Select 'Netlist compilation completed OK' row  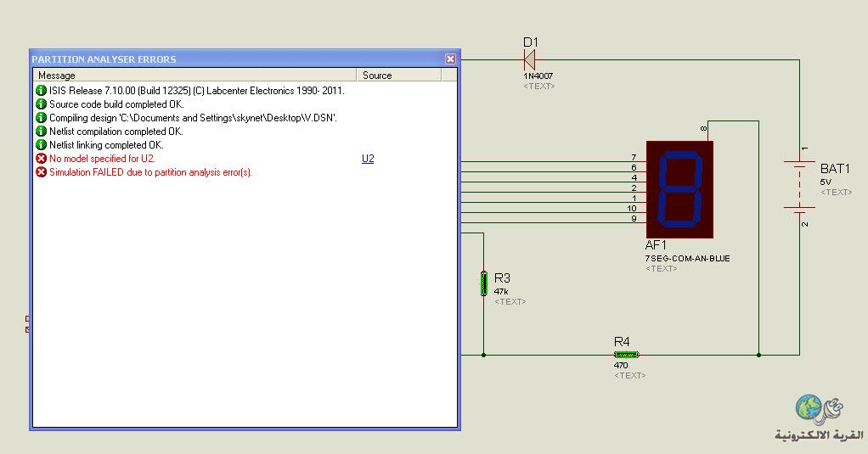pyautogui.click(x=116, y=132)
